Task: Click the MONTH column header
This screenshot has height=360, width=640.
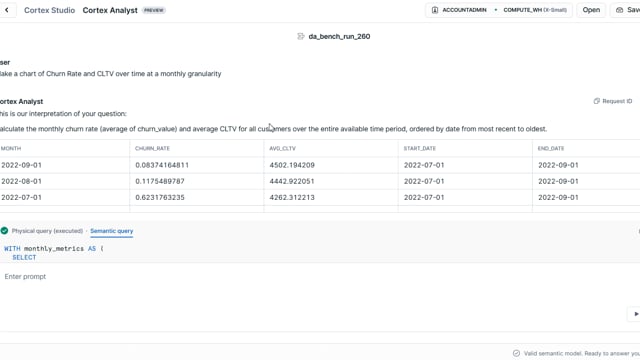Action: coord(11,148)
